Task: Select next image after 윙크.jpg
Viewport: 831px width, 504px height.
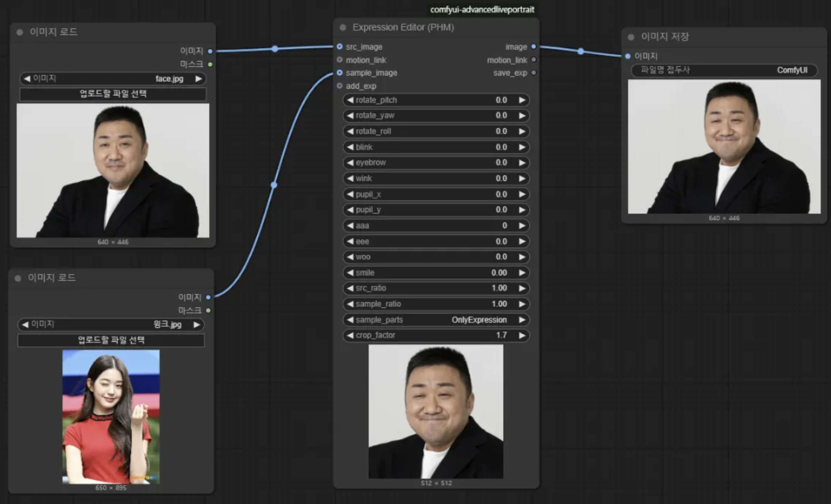Action: click(x=197, y=324)
